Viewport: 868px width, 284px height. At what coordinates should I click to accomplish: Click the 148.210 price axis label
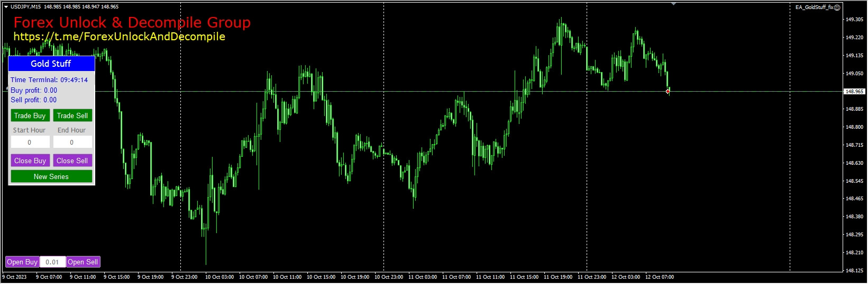point(854,253)
